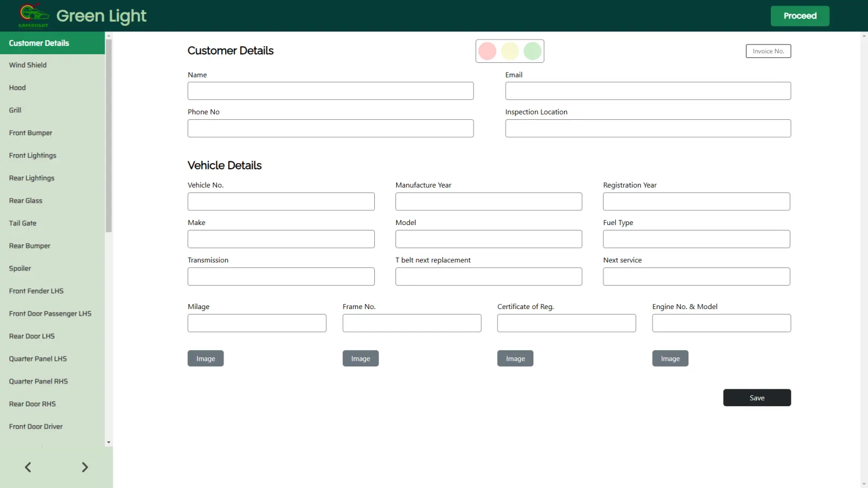
Task: Click the sidebar scrollbar thumb
Action: (x=109, y=136)
